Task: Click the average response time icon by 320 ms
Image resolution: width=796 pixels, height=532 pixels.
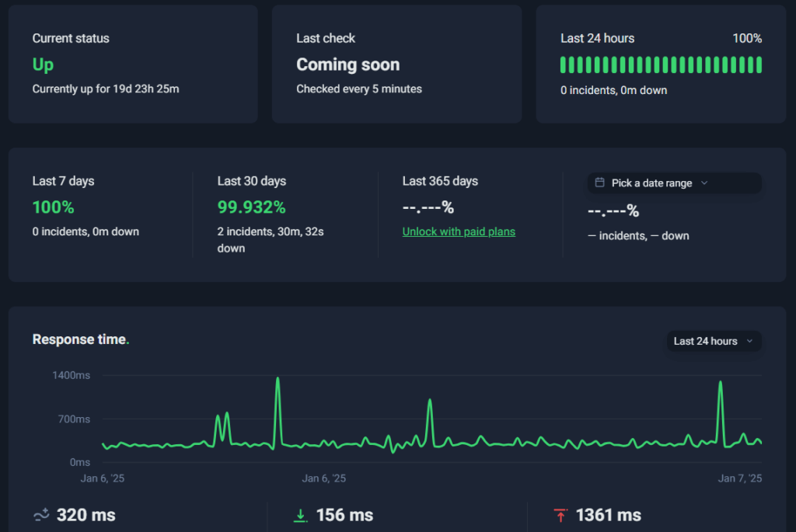Action: click(41, 515)
